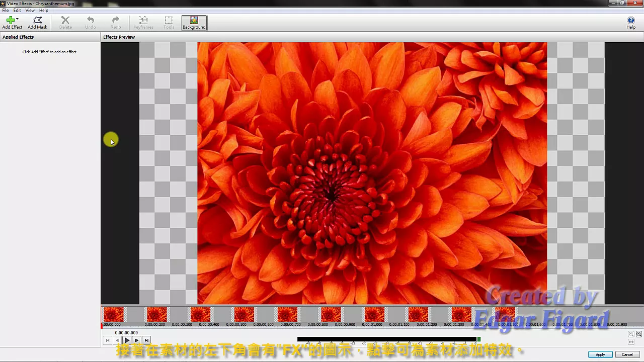Step back one frame
644x362 pixels.
117,340
